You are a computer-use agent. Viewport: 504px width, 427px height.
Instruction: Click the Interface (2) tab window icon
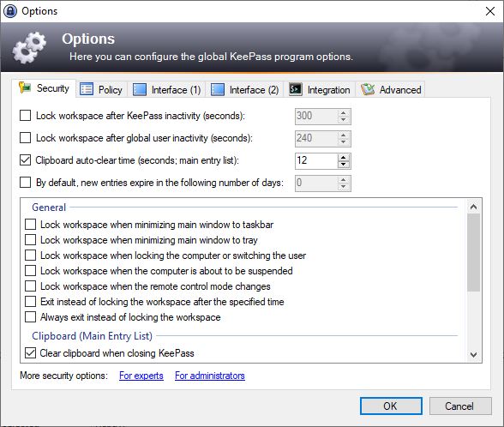coord(218,89)
